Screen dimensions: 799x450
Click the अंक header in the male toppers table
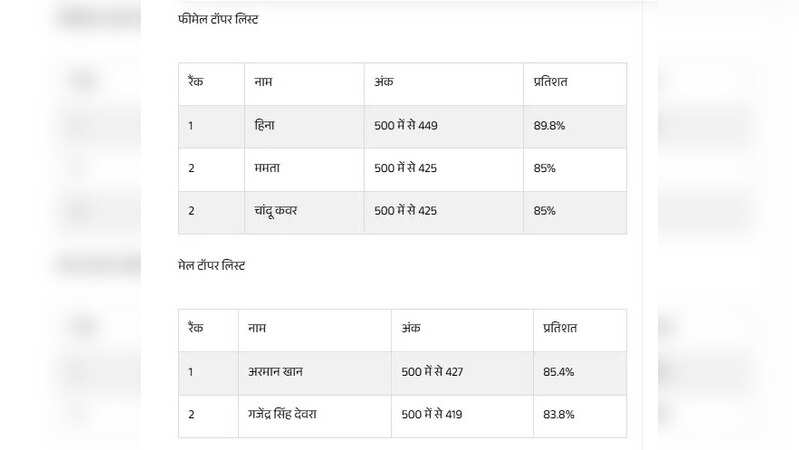[411, 328]
